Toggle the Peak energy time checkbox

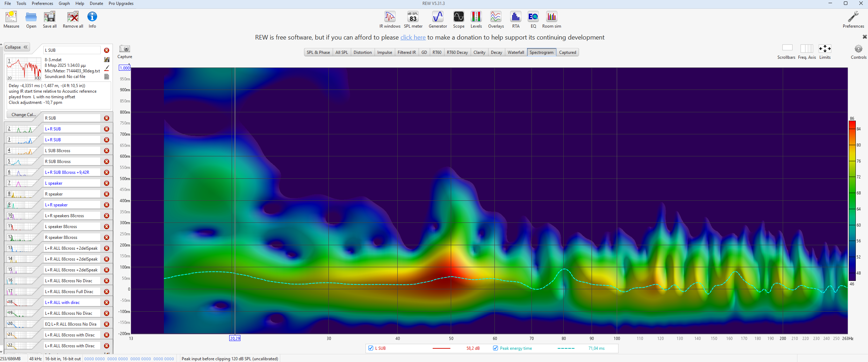click(496, 348)
